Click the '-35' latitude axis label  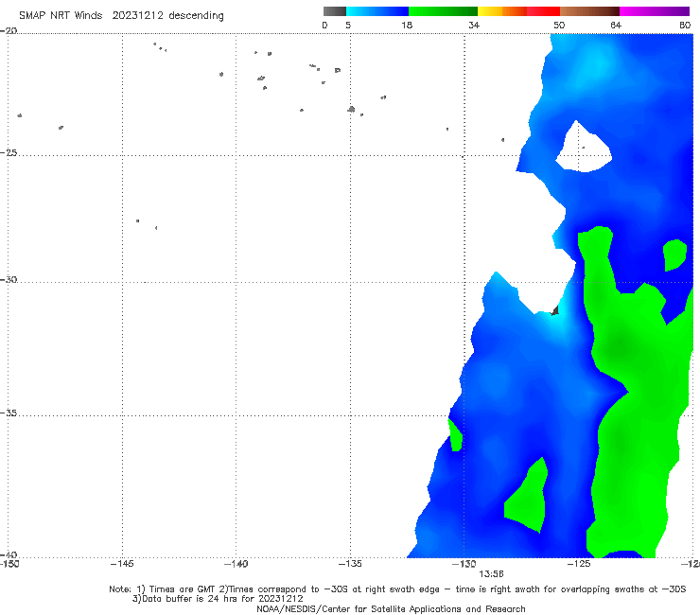(9, 413)
